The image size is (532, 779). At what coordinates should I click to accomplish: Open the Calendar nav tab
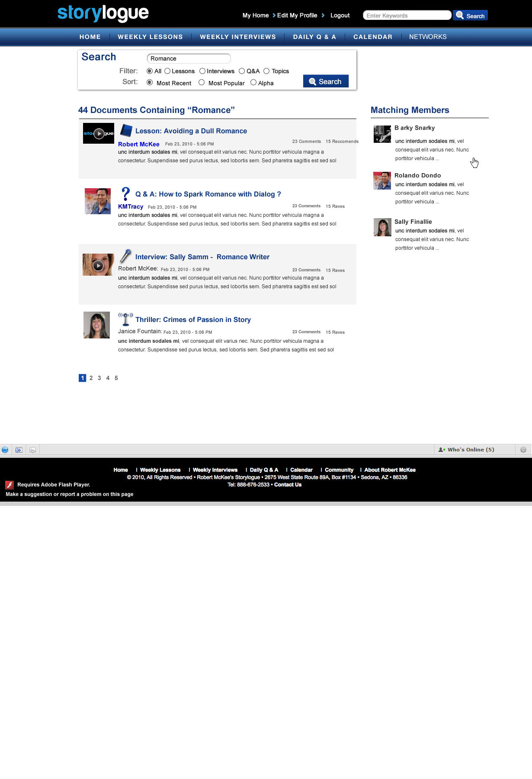tap(372, 37)
